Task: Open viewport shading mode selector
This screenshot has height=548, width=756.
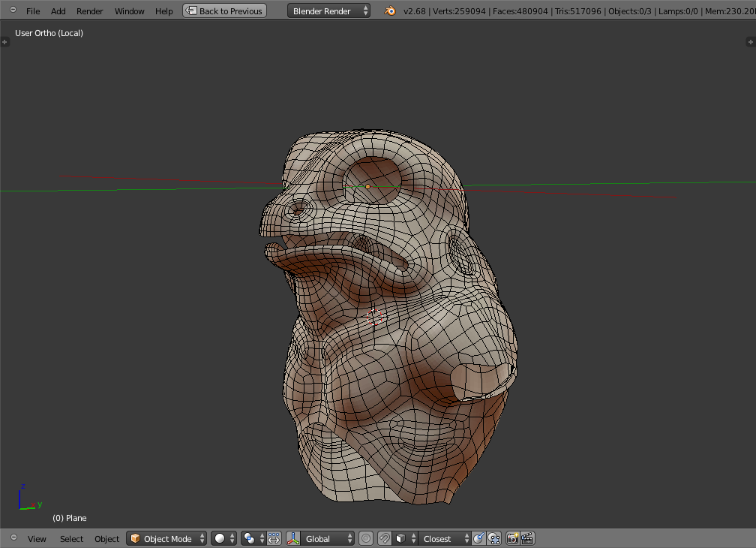Action: click(x=223, y=538)
